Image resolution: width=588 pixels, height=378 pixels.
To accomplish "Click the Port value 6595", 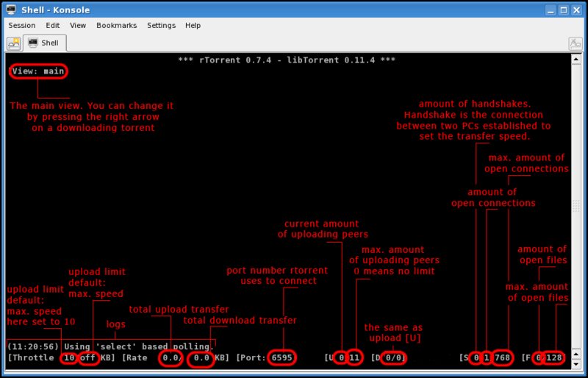I will point(282,357).
